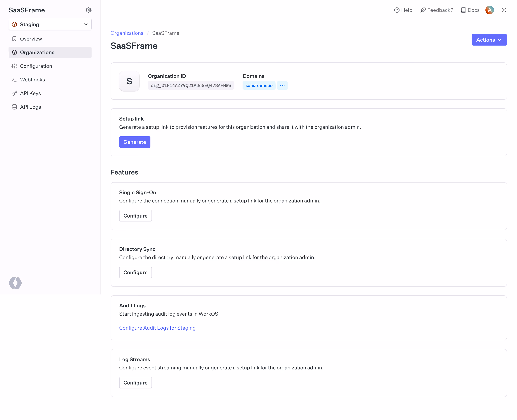Image resolution: width=517 pixels, height=420 pixels.
Task: Click the organization ID code value
Action: (191, 85)
